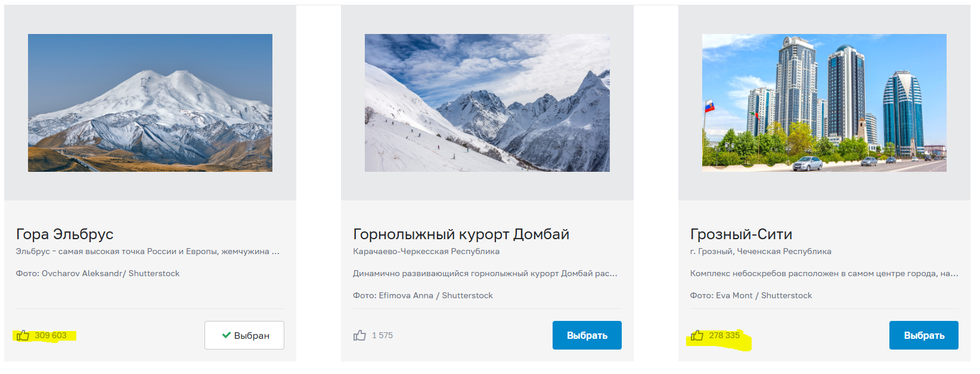The image size is (980, 374).
Task: Toggle the Выбран selected button
Action: (x=244, y=335)
